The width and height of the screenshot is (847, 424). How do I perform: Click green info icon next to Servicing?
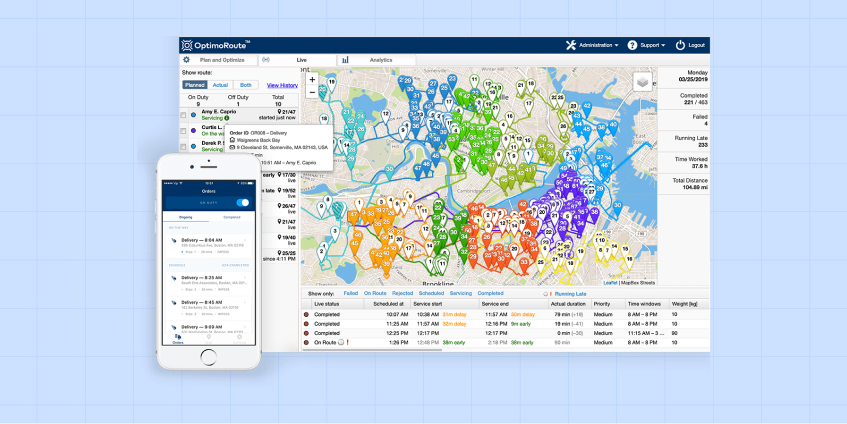(x=227, y=118)
